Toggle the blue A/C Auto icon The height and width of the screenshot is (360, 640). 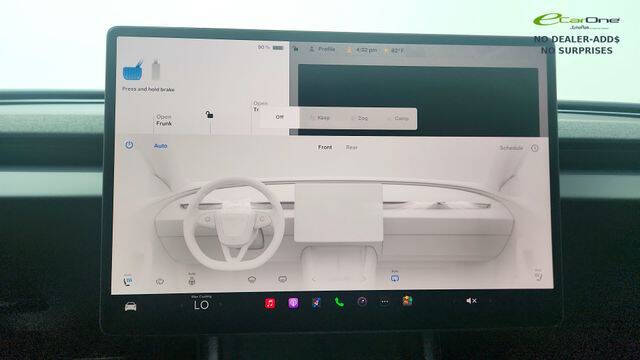(x=395, y=277)
